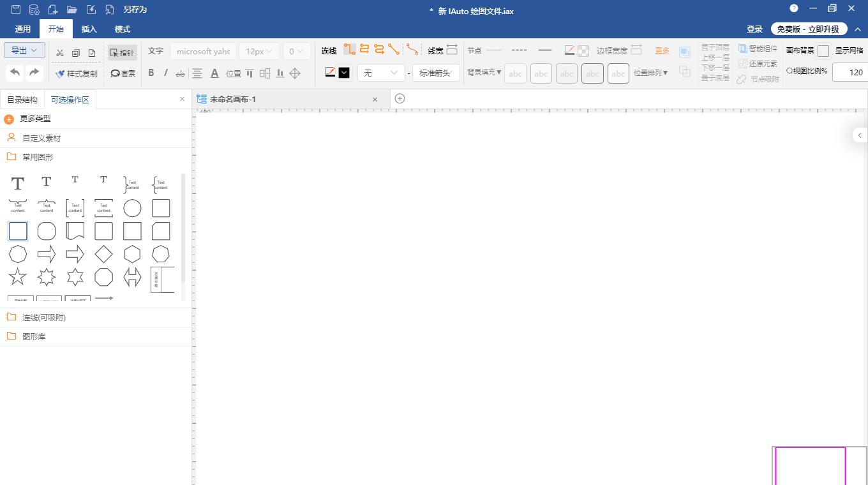Click the 免费版 - 立即升级 upgrade button
The height and width of the screenshot is (485, 868).
(x=809, y=29)
